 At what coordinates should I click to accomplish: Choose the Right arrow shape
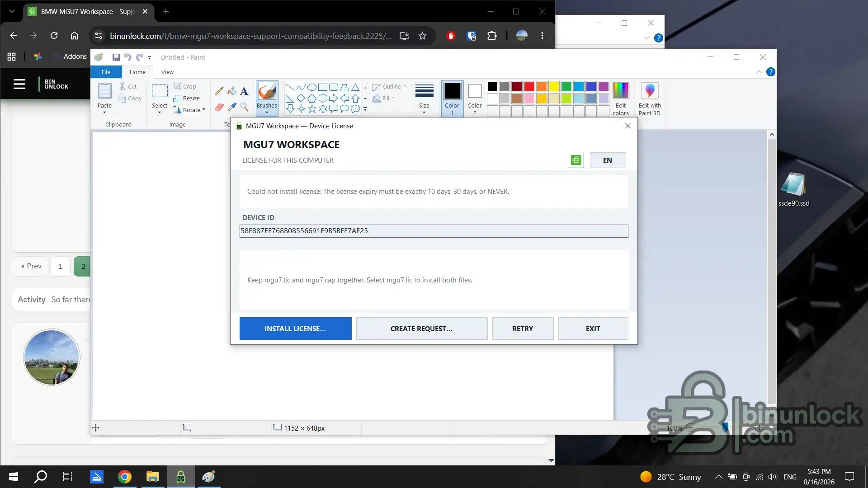(334, 98)
